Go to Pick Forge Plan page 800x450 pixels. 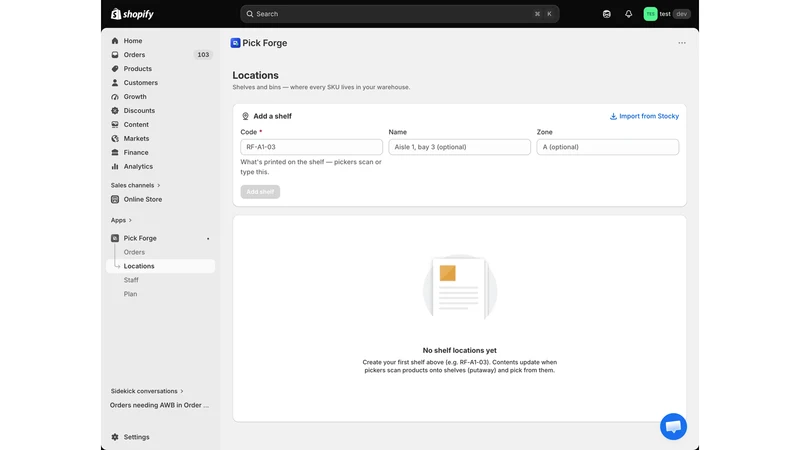click(130, 294)
